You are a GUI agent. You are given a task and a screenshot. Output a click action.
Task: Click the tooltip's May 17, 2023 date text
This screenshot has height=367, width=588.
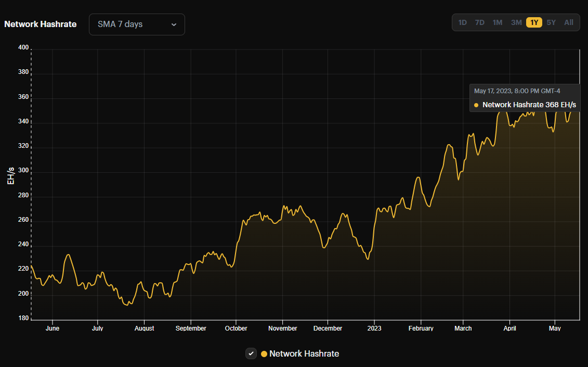(x=517, y=91)
